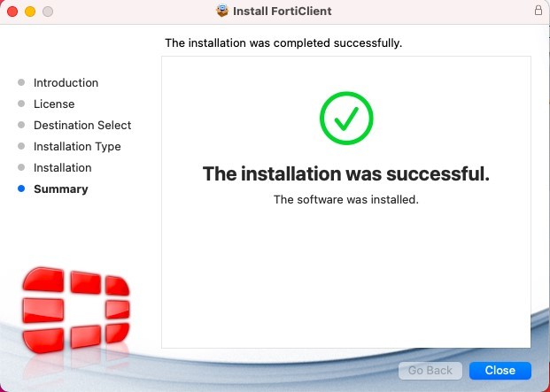This screenshot has width=550, height=392.
Task: Select the Destination Select step
Action: click(x=82, y=125)
